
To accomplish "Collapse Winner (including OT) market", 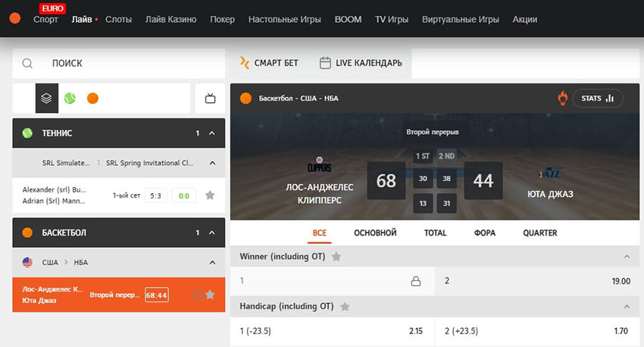I will [x=627, y=257].
